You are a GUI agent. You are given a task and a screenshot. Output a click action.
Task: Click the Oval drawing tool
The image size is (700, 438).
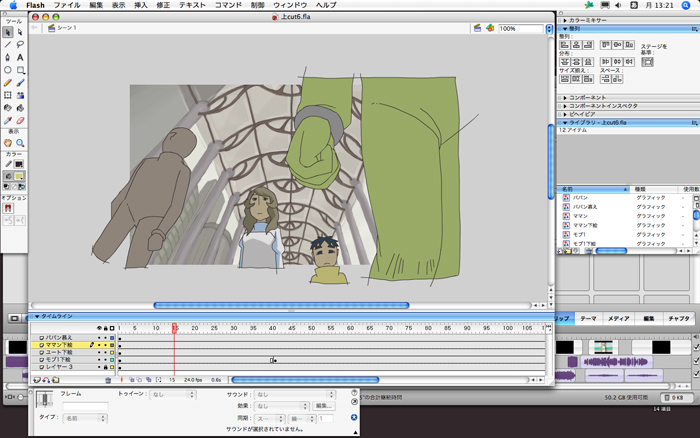tap(8, 70)
